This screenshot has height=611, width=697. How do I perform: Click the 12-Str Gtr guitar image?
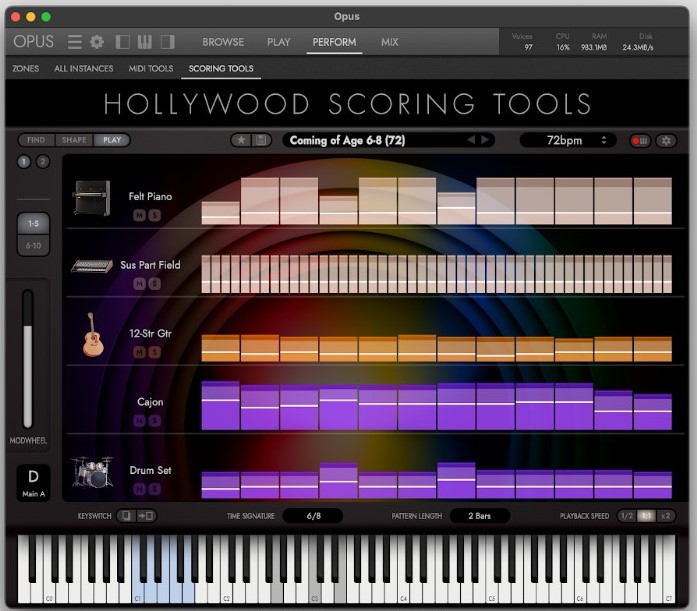[93, 334]
